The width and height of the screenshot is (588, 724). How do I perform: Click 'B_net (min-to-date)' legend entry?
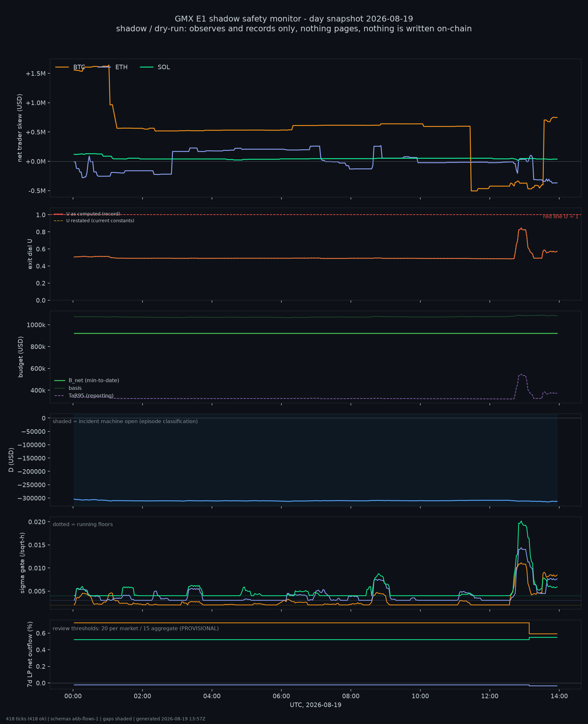[x=94, y=380]
